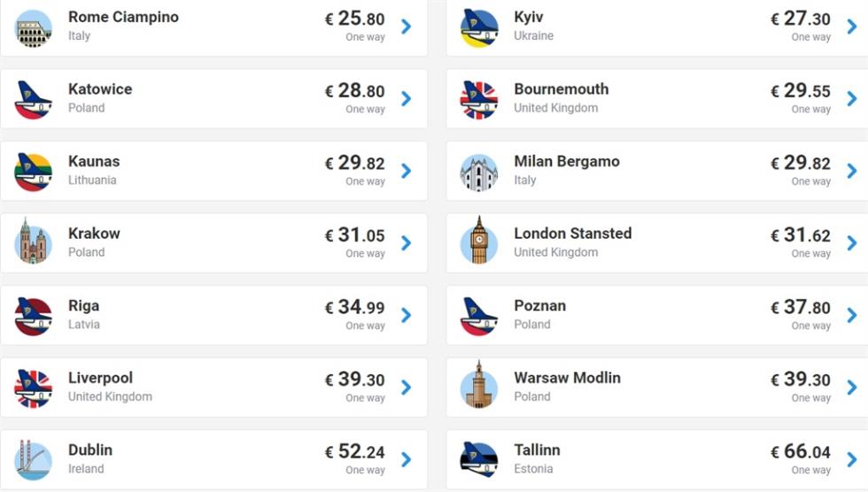The image size is (868, 492).
Task: Click the UK flag tail icon for Liverpool
Action: point(34,388)
